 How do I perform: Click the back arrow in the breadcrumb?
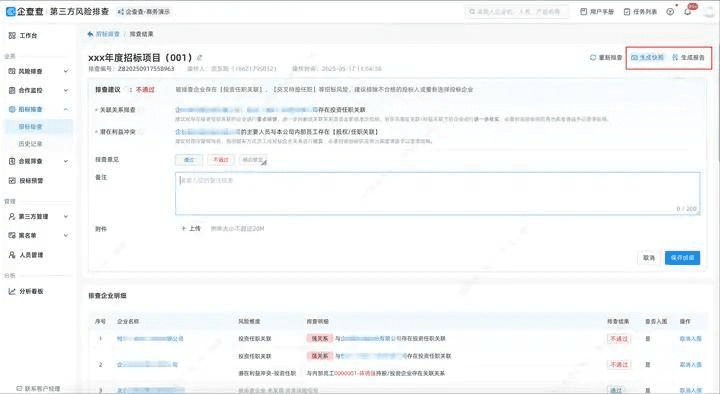[90, 34]
